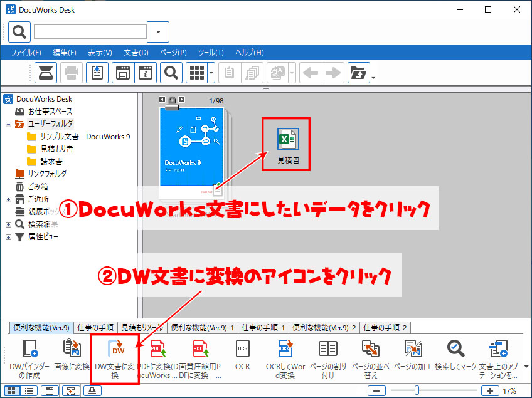Open the ファイル(F) menu
Screen dimensions: 532x398
click(26, 53)
